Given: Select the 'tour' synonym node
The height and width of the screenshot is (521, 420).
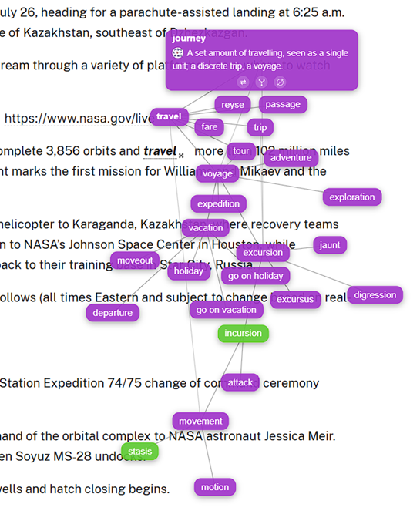Looking at the screenshot, I should click(x=241, y=151).
